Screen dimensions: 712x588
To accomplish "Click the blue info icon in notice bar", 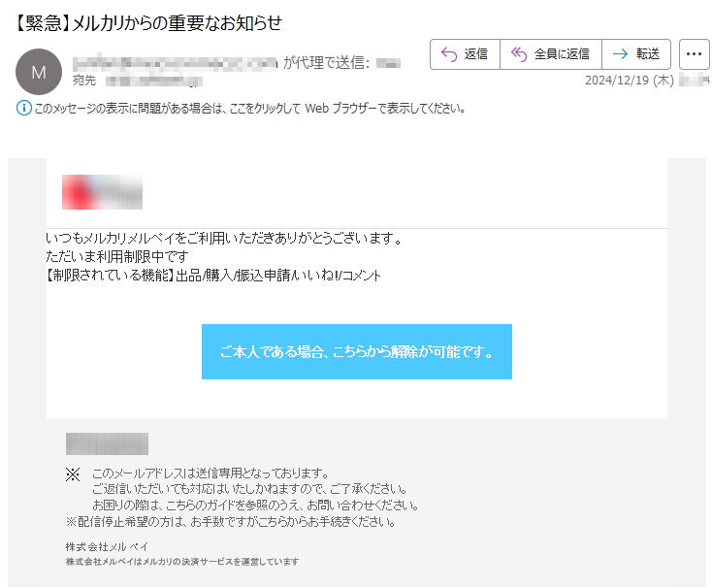I will point(24,108).
